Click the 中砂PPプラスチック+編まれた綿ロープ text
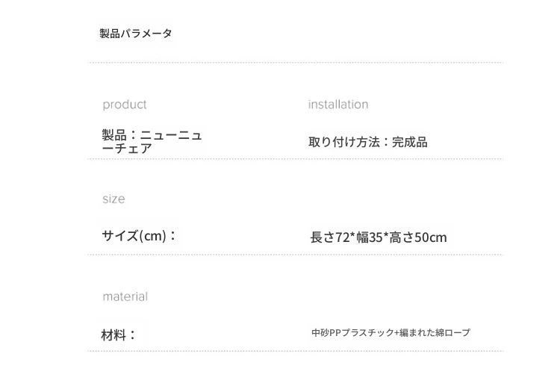Screen dimensions: 560x392 391,333
